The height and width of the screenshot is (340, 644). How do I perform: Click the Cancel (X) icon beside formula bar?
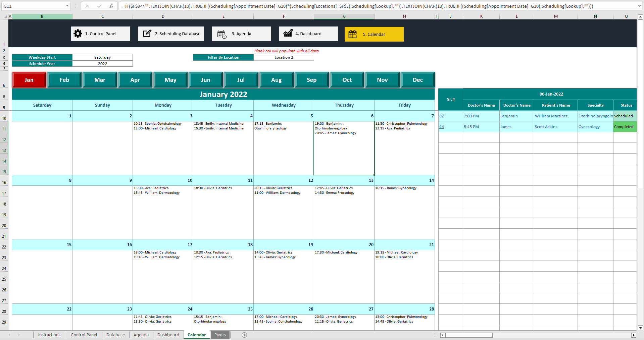[87, 6]
